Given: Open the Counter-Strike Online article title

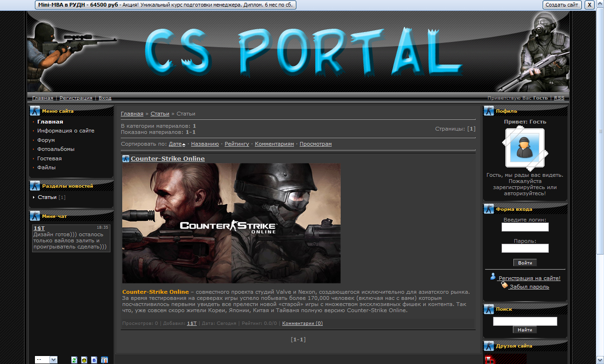Looking at the screenshot, I should [168, 158].
